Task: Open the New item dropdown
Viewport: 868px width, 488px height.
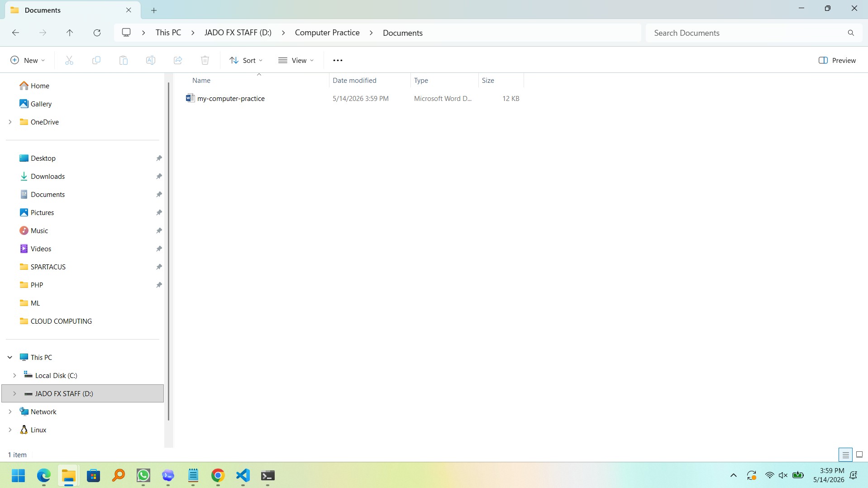Action: pyautogui.click(x=28, y=60)
